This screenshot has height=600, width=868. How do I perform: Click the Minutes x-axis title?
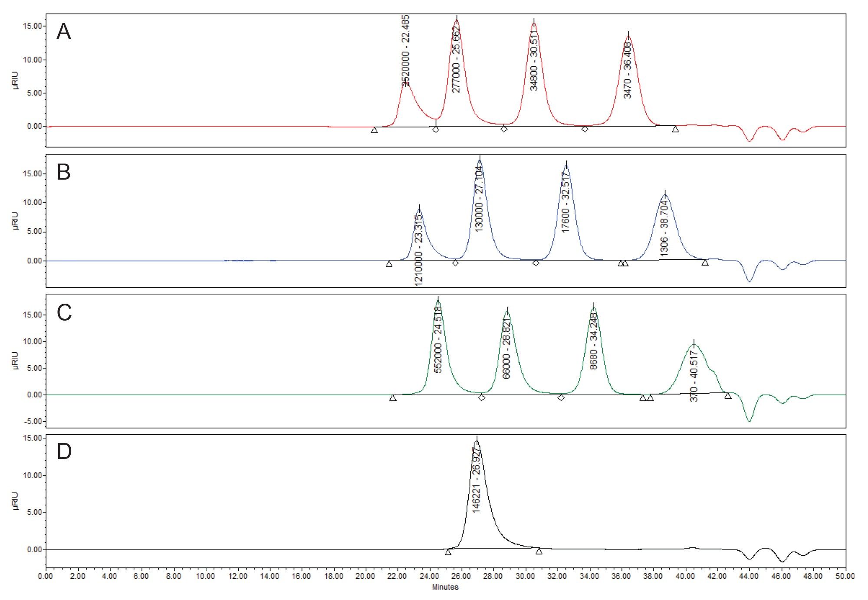(445, 587)
